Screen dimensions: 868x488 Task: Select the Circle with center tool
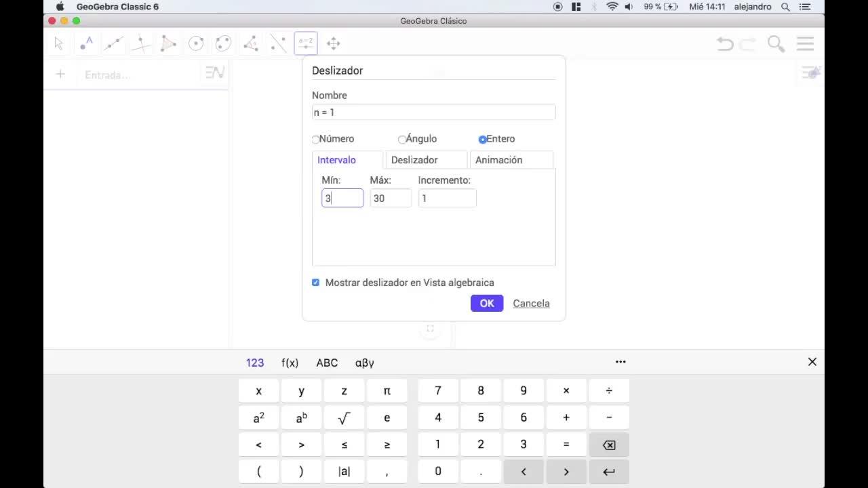[196, 43]
